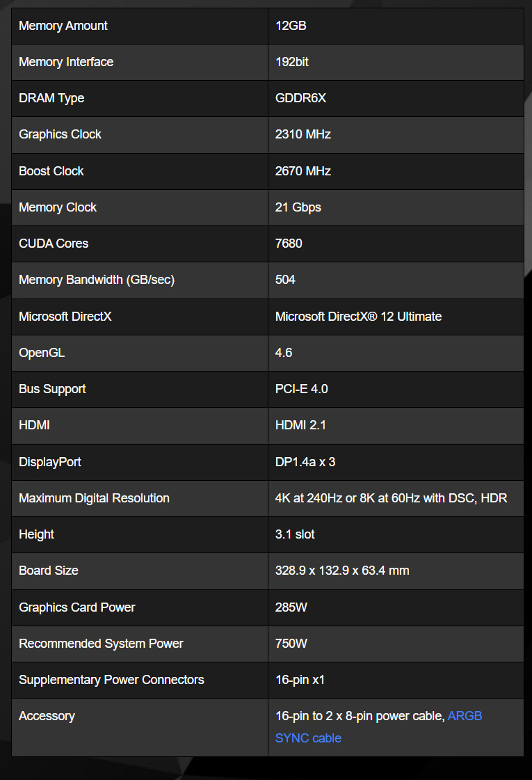
Task: Click the Maximum Digital Resolution value text
Action: tap(392, 498)
